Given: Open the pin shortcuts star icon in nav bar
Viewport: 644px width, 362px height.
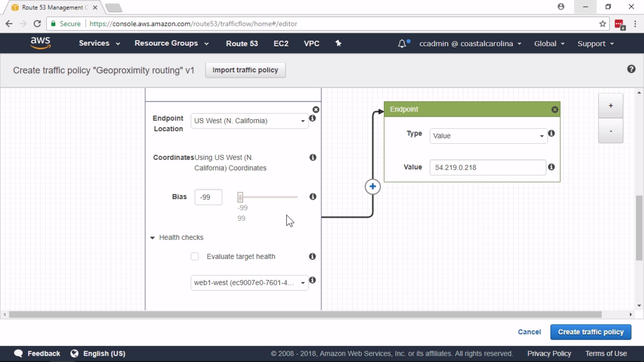Looking at the screenshot, I should tap(338, 43).
